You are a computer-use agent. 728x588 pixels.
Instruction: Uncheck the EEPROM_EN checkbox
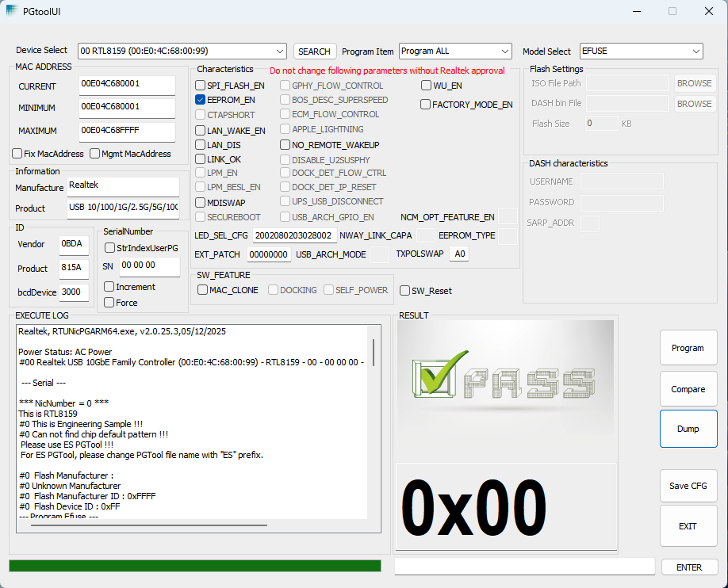coord(201,101)
